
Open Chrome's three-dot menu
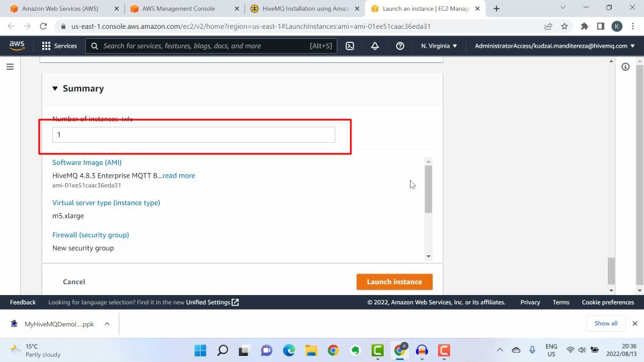(x=633, y=26)
